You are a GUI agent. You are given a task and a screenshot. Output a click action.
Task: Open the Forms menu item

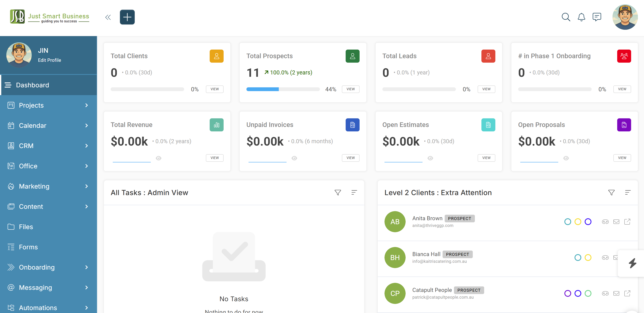[x=28, y=247]
